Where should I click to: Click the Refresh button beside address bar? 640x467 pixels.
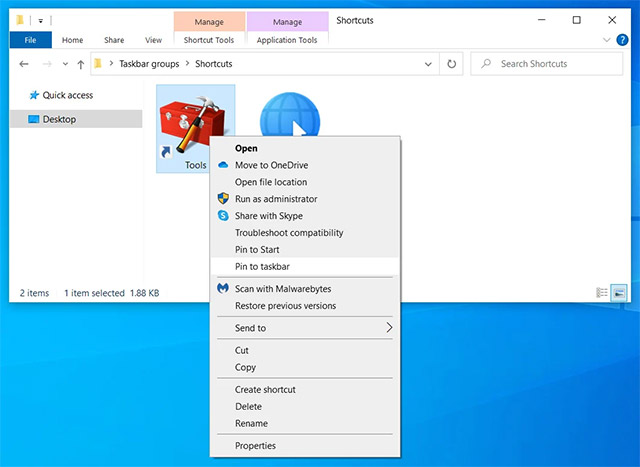[452, 64]
